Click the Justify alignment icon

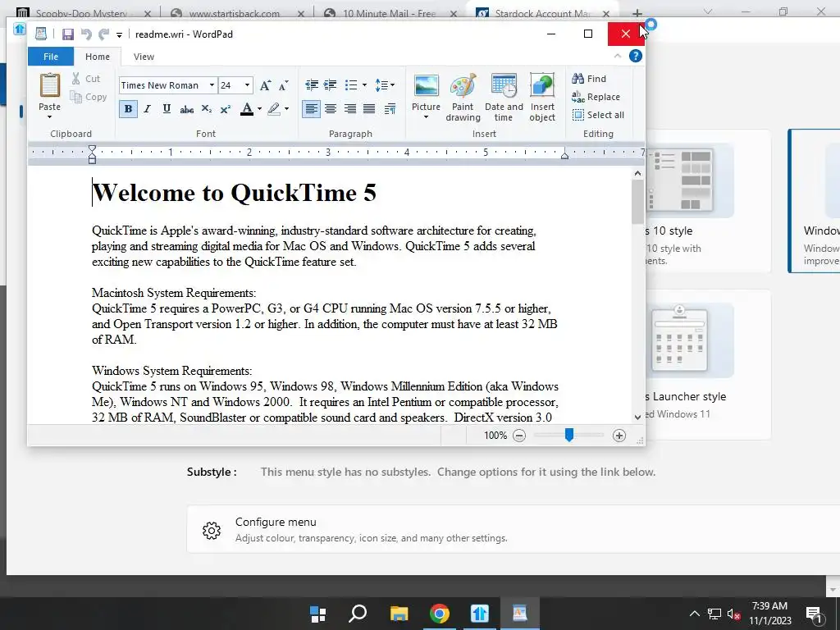(x=369, y=109)
